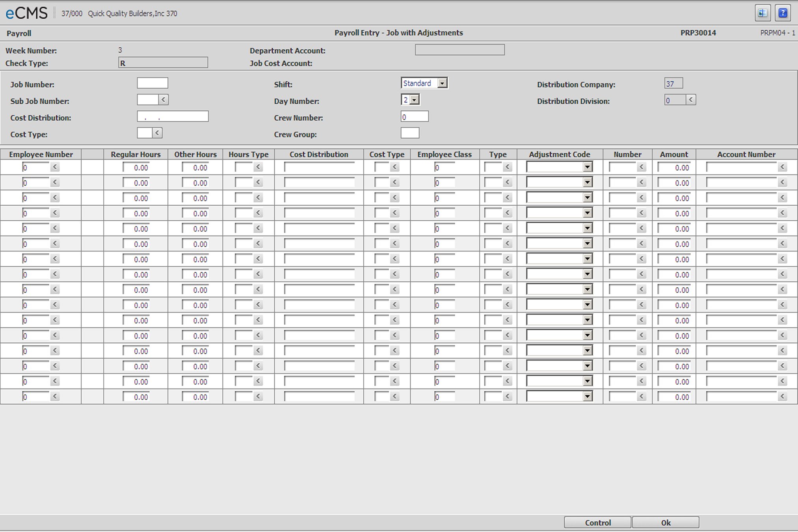The width and height of the screenshot is (798, 532).
Task: Open Employee Number lookup in first row
Action: pyautogui.click(x=55, y=167)
